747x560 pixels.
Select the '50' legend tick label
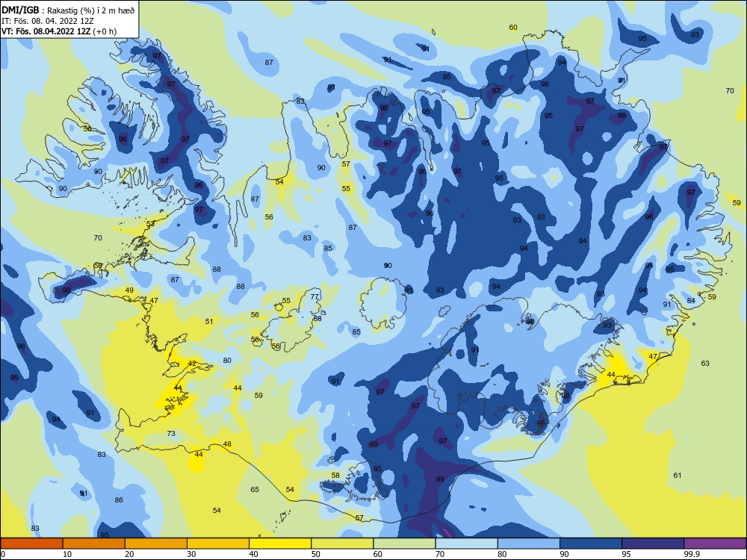(x=315, y=554)
